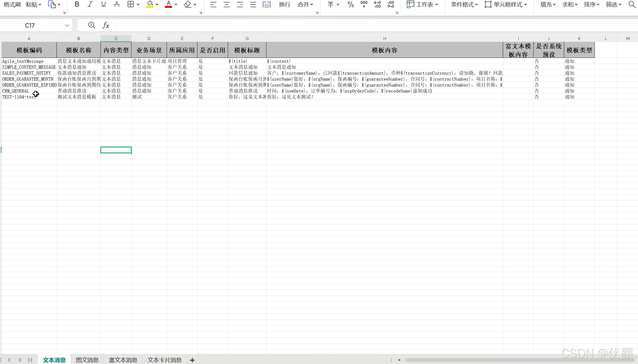Toggle bold formatting
Viewport: 638px width, 364px height.
[77, 4]
